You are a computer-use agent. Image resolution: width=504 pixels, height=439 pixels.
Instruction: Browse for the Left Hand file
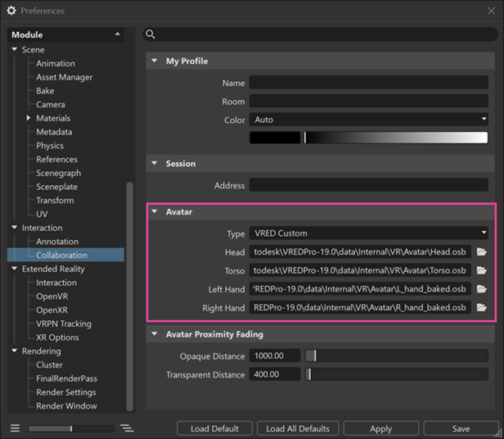[481, 289]
